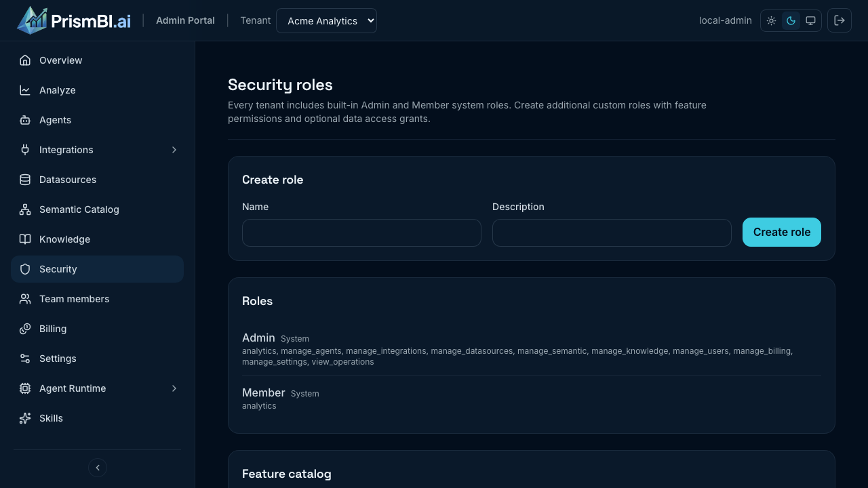Click the Semantic Catalog network icon
868x488 pixels.
[25, 209]
